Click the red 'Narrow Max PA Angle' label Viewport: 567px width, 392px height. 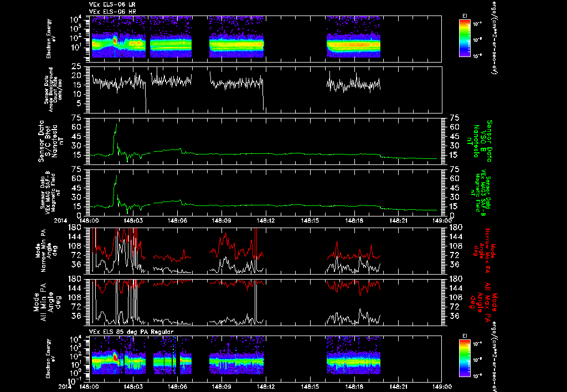pos(483,250)
